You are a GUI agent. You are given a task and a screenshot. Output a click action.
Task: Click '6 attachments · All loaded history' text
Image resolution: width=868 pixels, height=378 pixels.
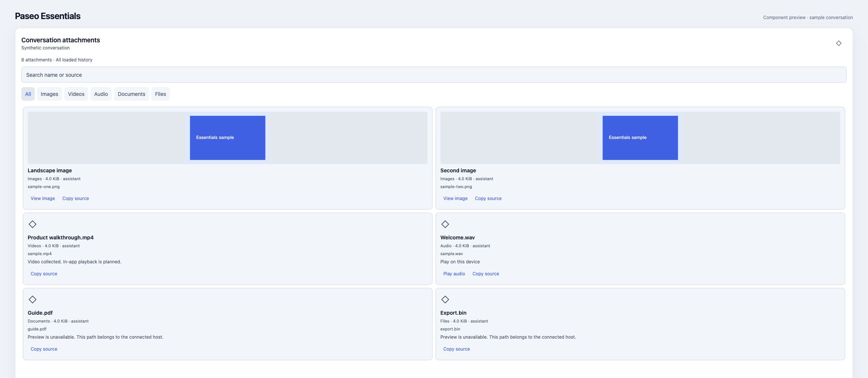57,60
